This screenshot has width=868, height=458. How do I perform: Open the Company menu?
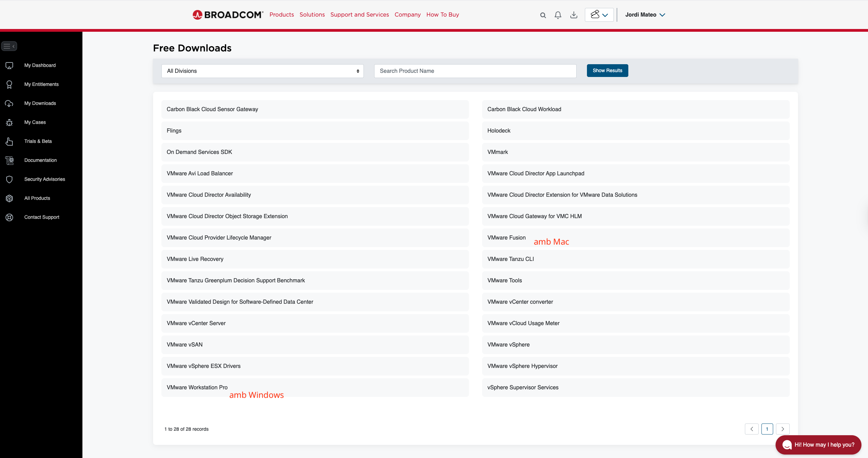pyautogui.click(x=408, y=15)
